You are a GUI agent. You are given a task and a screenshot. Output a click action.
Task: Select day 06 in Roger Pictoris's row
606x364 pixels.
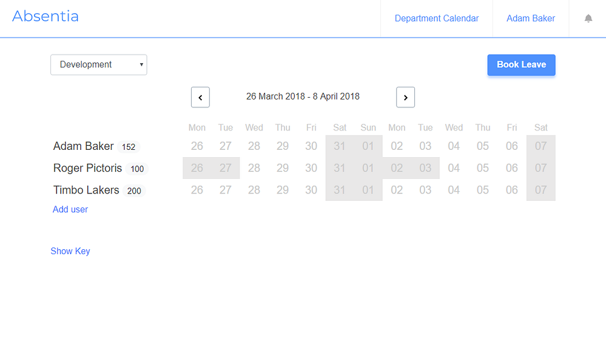coord(512,168)
